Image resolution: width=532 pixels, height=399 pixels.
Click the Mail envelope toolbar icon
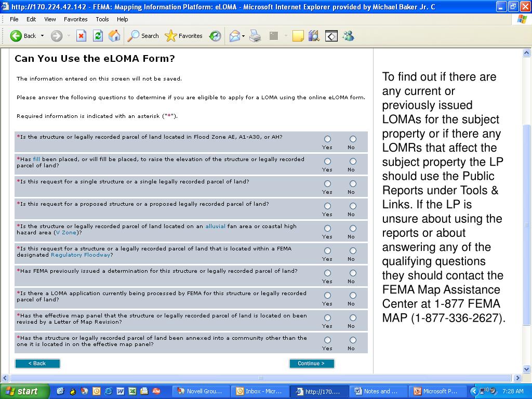[235, 36]
